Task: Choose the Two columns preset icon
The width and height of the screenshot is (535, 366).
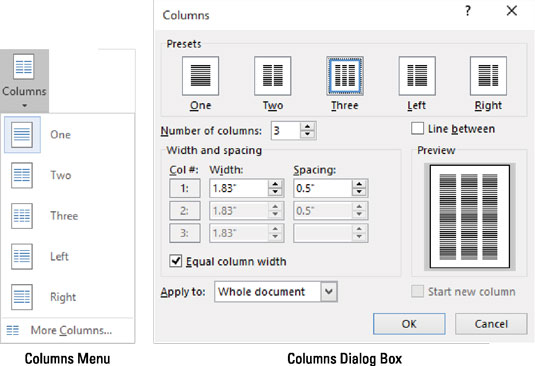Action: 273,76
